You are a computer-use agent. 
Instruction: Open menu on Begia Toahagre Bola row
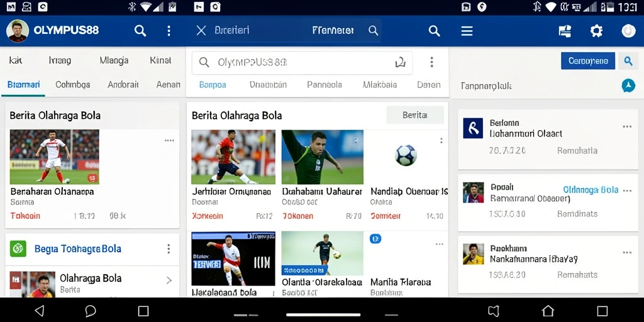coord(169,249)
